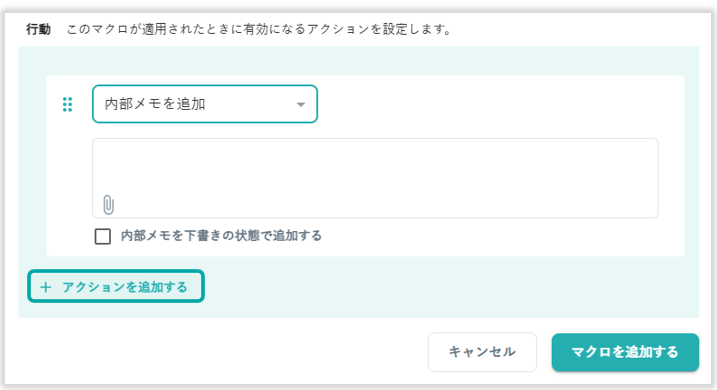Click the empty area right of the action dropdown
717x390 pixels.
point(498,104)
